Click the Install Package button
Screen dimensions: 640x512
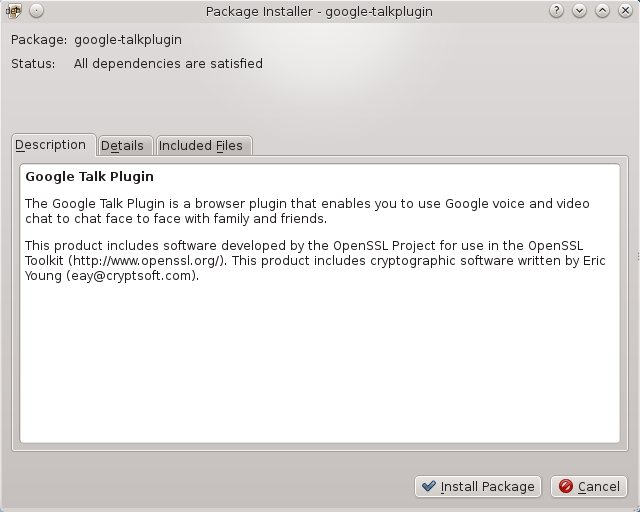tap(478, 487)
